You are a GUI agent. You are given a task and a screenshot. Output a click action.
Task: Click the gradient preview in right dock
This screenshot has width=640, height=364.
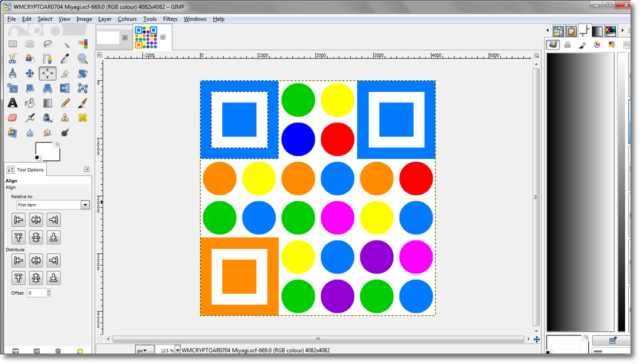[580, 192]
